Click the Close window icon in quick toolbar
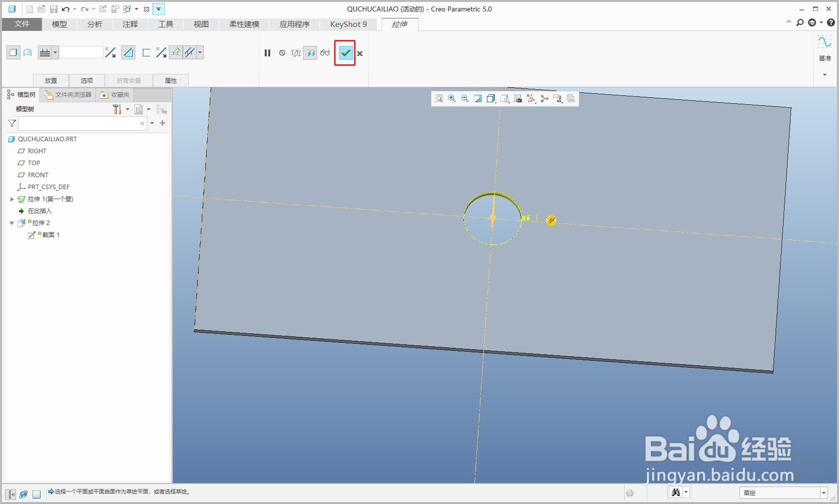 pos(146,9)
